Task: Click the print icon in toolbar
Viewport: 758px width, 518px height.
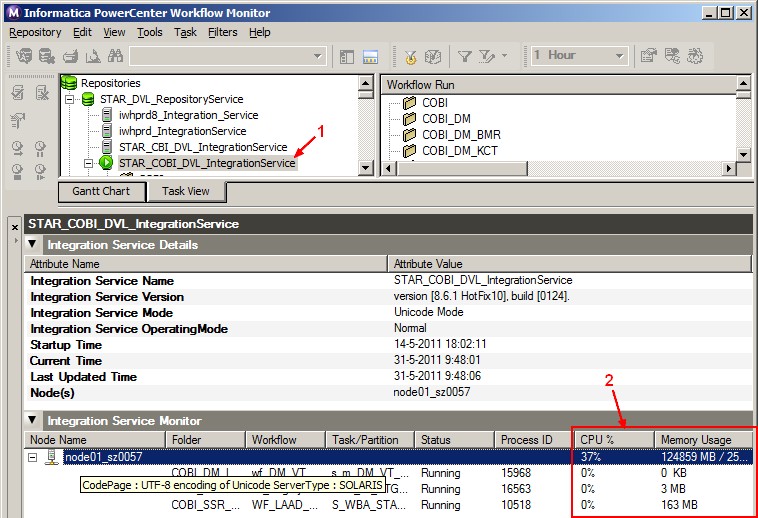Action: pyautogui.click(x=71, y=56)
